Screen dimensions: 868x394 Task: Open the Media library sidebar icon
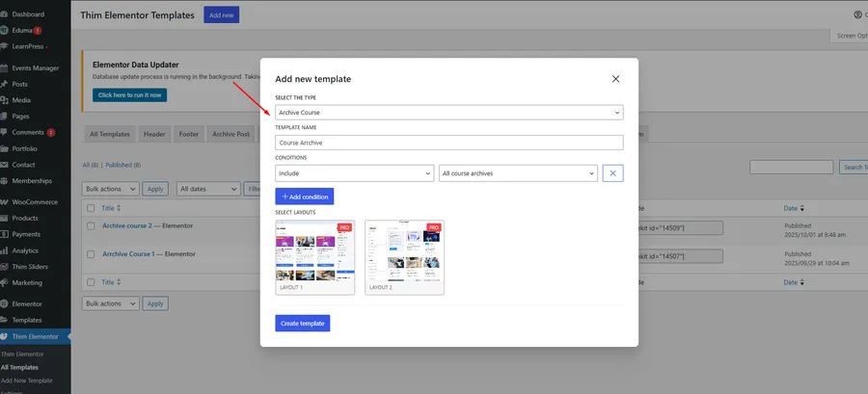point(6,100)
